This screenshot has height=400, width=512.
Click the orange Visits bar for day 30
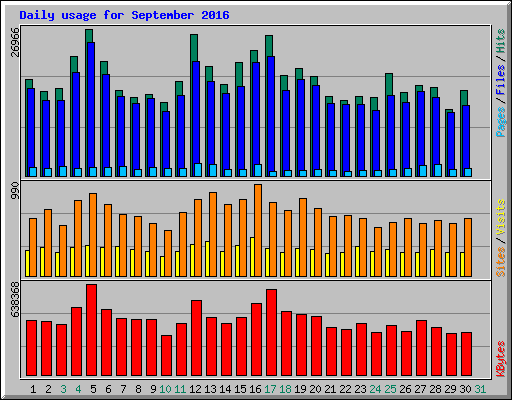(x=468, y=247)
